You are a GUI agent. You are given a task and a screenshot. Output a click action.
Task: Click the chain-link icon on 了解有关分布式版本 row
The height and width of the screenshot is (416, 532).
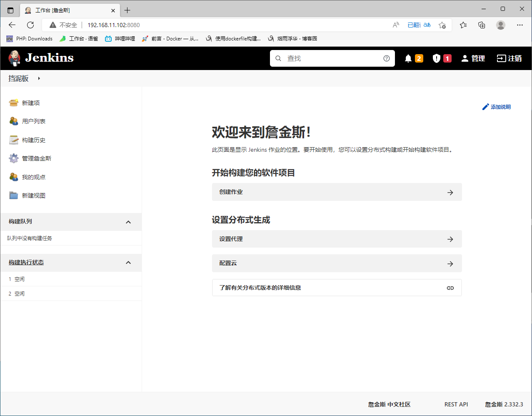[x=450, y=288]
